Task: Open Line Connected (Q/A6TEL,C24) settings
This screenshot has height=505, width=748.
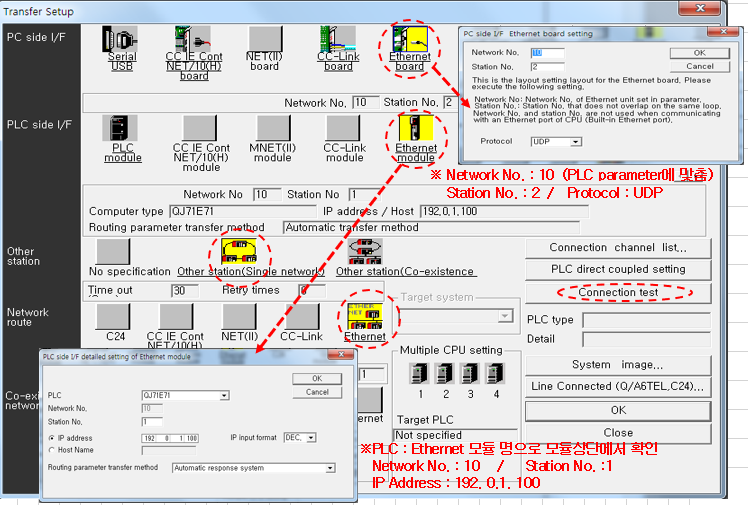Action: point(618,387)
